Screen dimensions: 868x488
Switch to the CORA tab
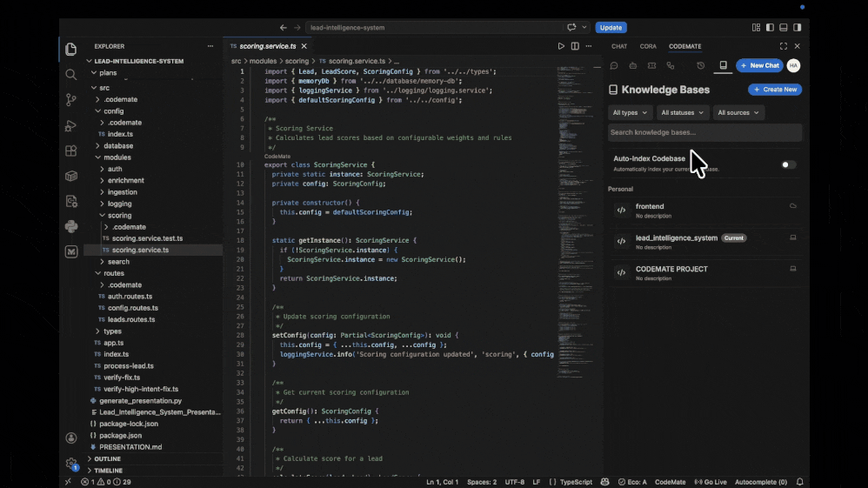coord(648,46)
